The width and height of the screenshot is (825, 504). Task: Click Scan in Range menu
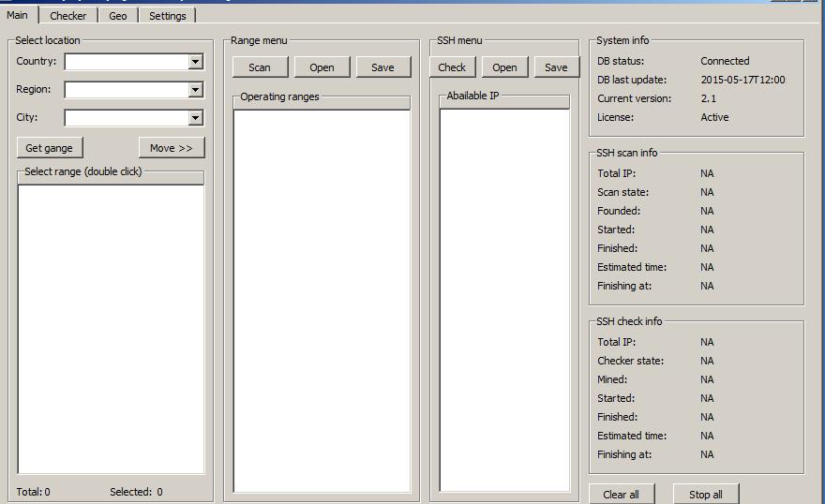coord(260,67)
